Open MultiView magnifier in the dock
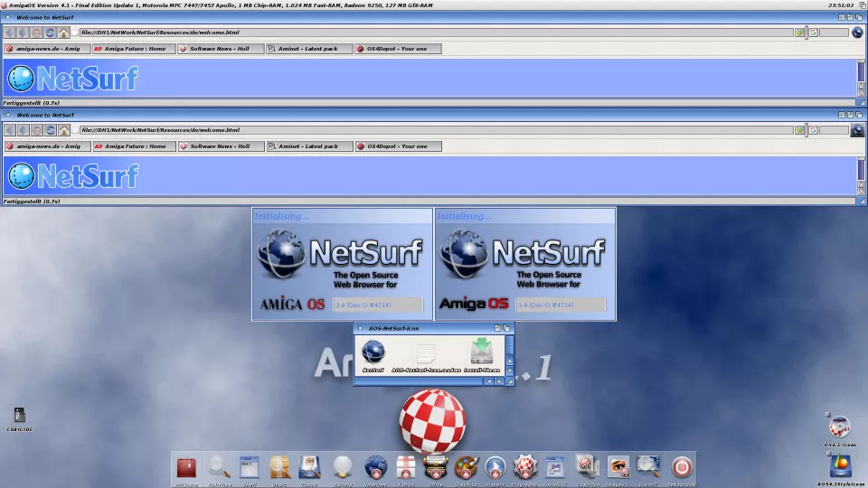This screenshot has width=868, height=488. click(219, 467)
